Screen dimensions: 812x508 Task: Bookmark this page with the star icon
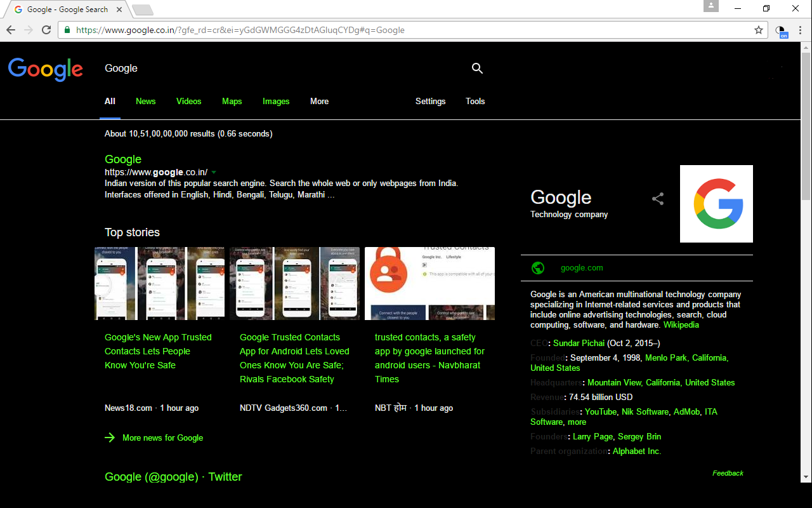[x=759, y=30]
